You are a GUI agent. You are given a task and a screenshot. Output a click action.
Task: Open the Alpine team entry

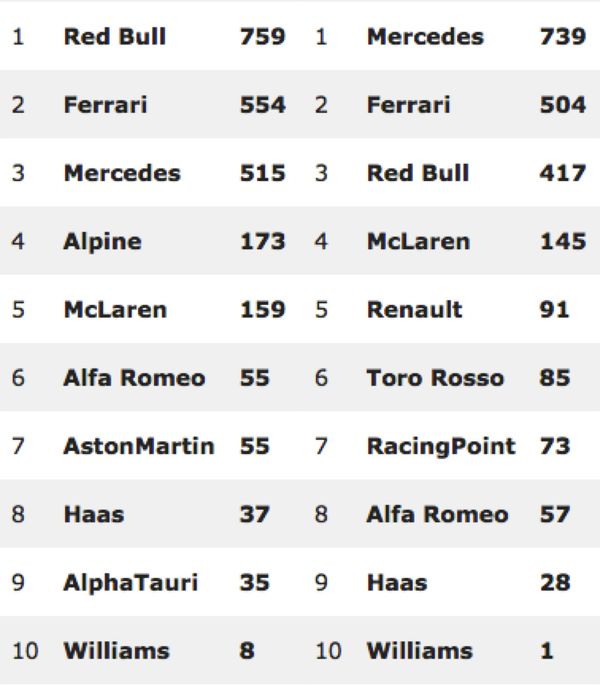point(102,241)
